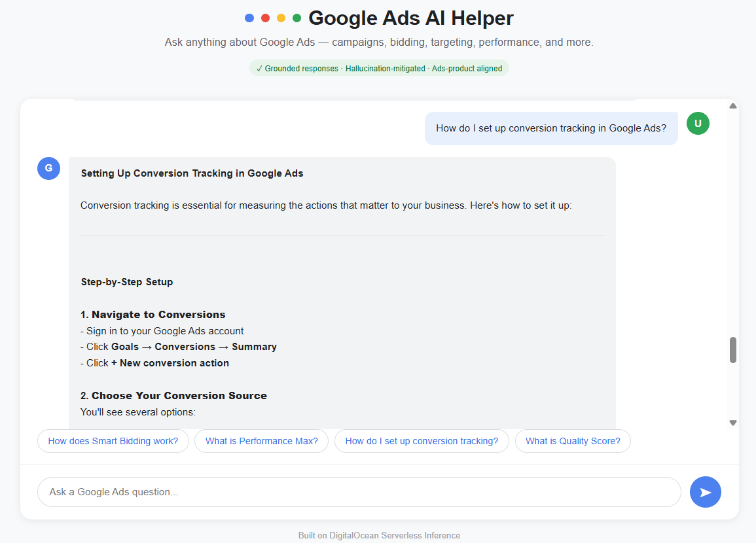Click the "Grounded responses" green badge
Viewport: 756px width, 543px height.
click(379, 69)
